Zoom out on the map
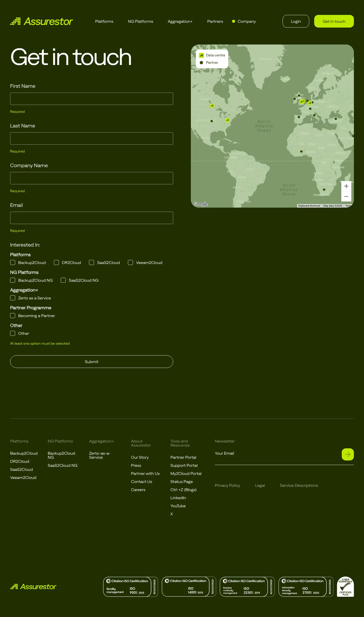 [346, 196]
